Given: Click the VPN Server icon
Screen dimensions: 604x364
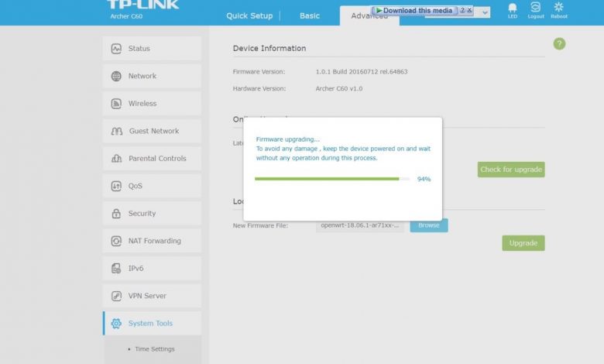Looking at the screenshot, I should [116, 296].
